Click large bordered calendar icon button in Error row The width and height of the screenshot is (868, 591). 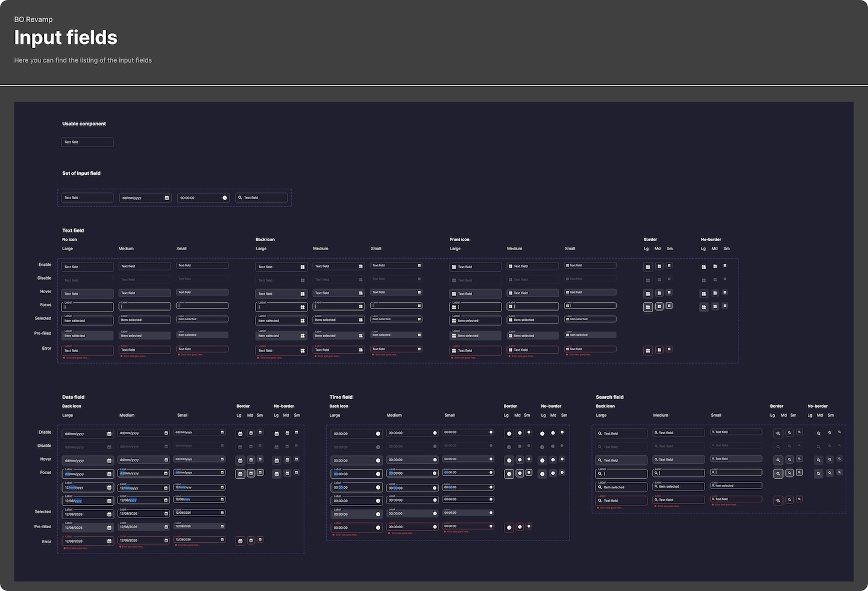tap(240, 541)
